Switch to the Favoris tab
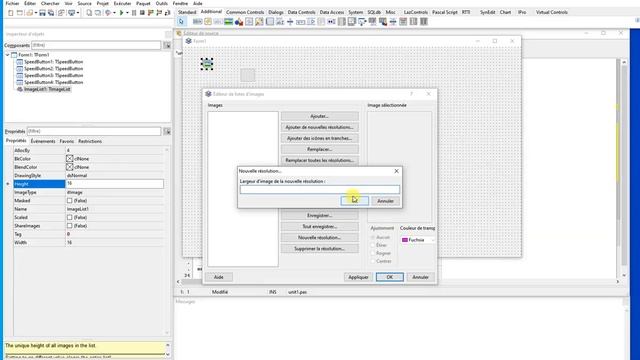 67,141
